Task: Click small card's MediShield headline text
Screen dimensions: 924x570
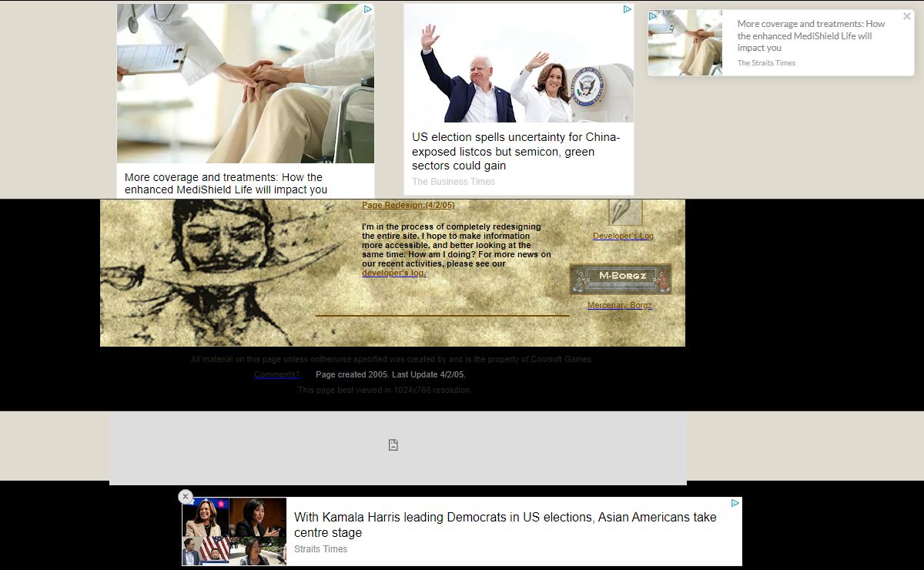Action: 811,35
